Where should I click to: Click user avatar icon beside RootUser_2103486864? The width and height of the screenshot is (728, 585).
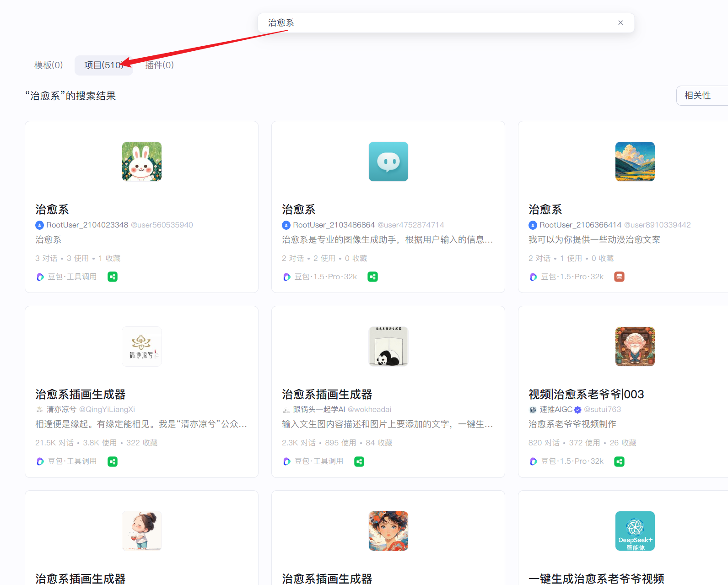[x=286, y=225]
